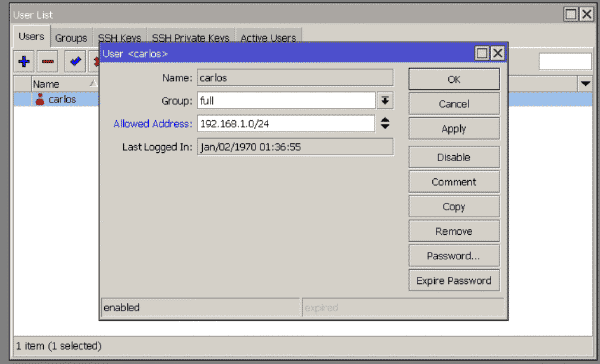Open the Groups tab

71,38
